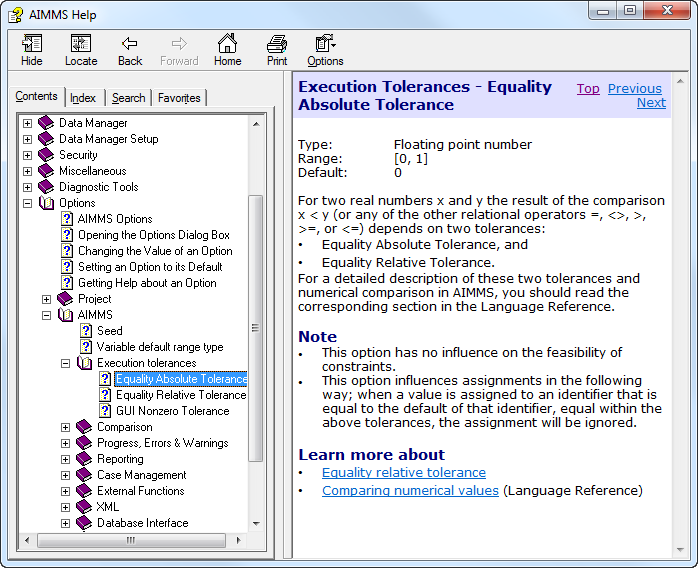Switch to the Contents tab
698x568 pixels.
pos(37,96)
